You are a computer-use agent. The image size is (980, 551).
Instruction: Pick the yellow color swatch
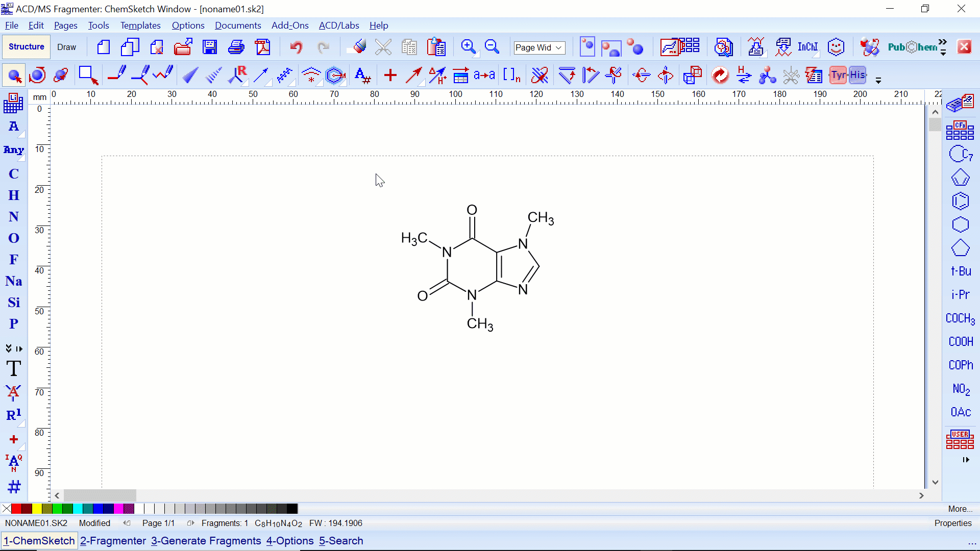(x=37, y=509)
